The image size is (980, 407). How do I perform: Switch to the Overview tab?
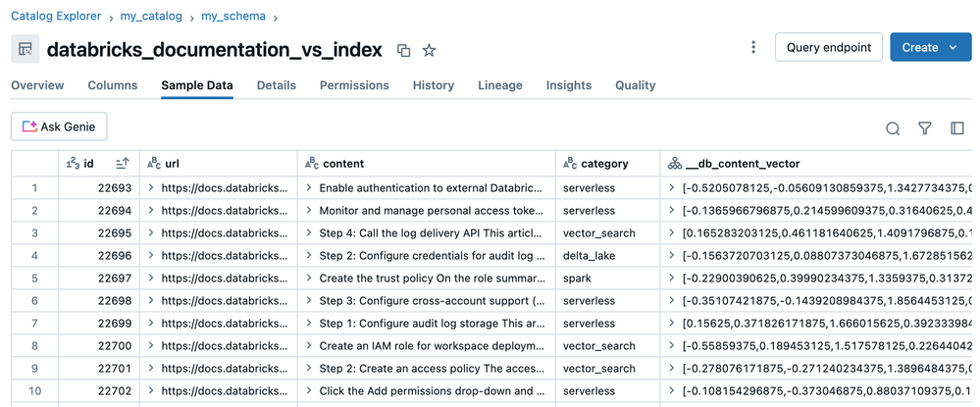(37, 85)
